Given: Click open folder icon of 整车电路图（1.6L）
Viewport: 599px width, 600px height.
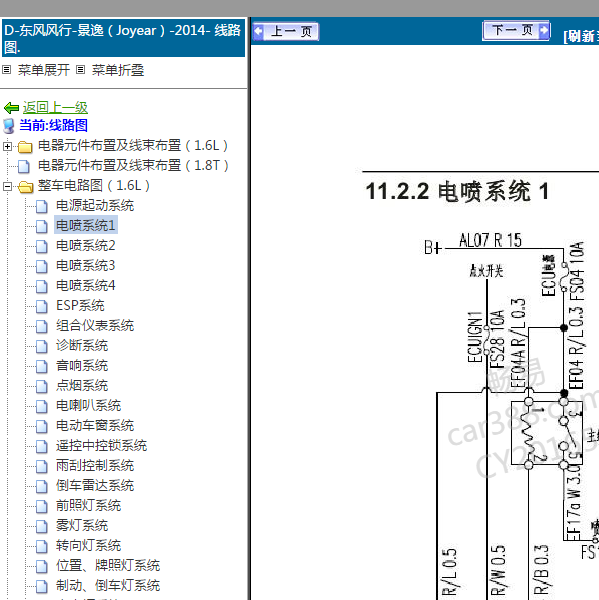Looking at the screenshot, I should (x=25, y=187).
